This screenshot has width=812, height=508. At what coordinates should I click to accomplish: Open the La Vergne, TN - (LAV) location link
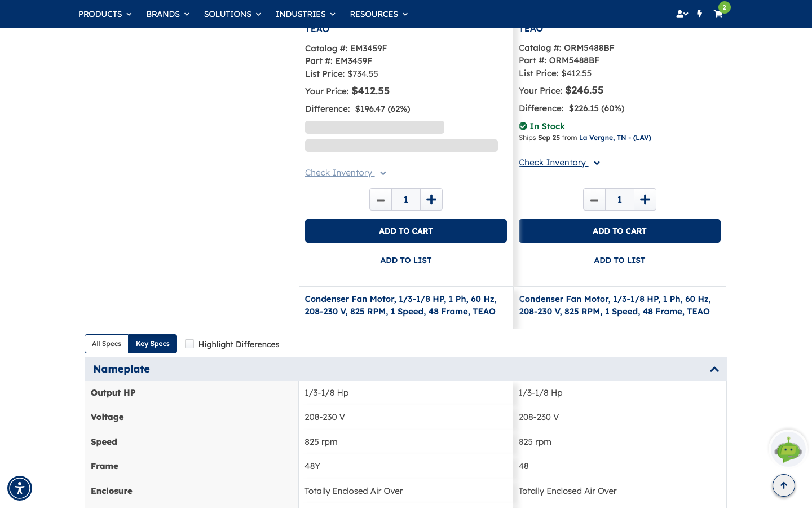[615, 138]
